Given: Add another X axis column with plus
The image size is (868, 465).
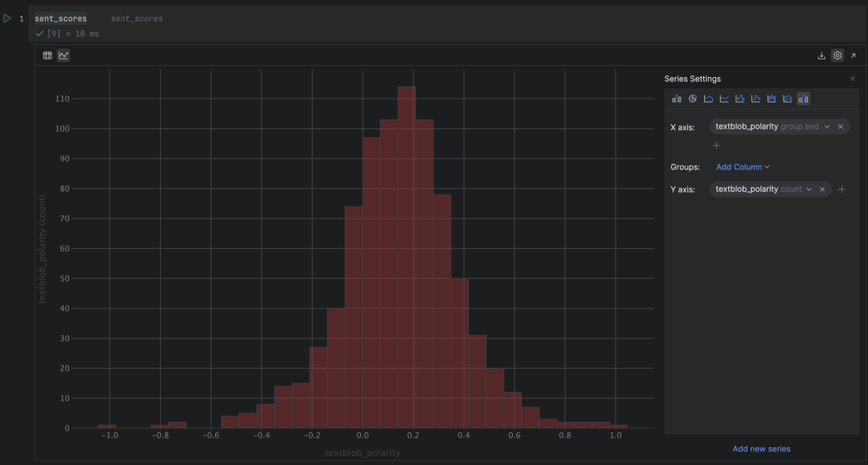Looking at the screenshot, I should pyautogui.click(x=716, y=145).
